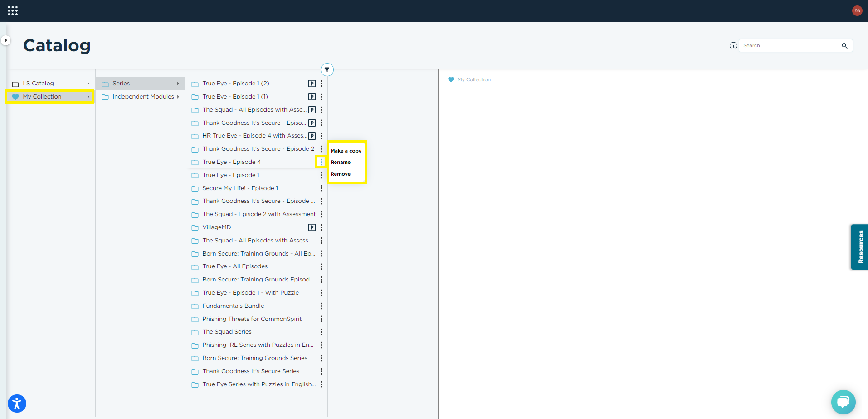The image size is (868, 419).
Task: Click P badge on True Eye - Episode 1 (1)
Action: point(312,97)
